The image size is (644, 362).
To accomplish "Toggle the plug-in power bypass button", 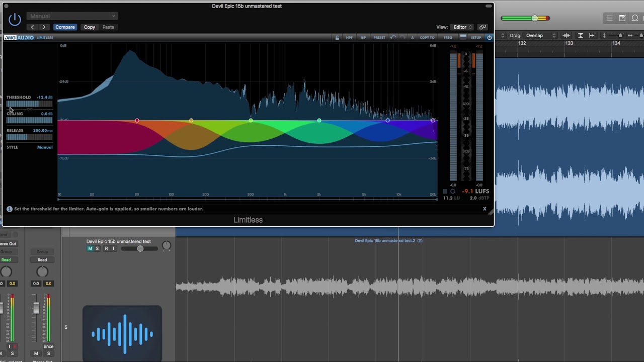I will tap(15, 20).
